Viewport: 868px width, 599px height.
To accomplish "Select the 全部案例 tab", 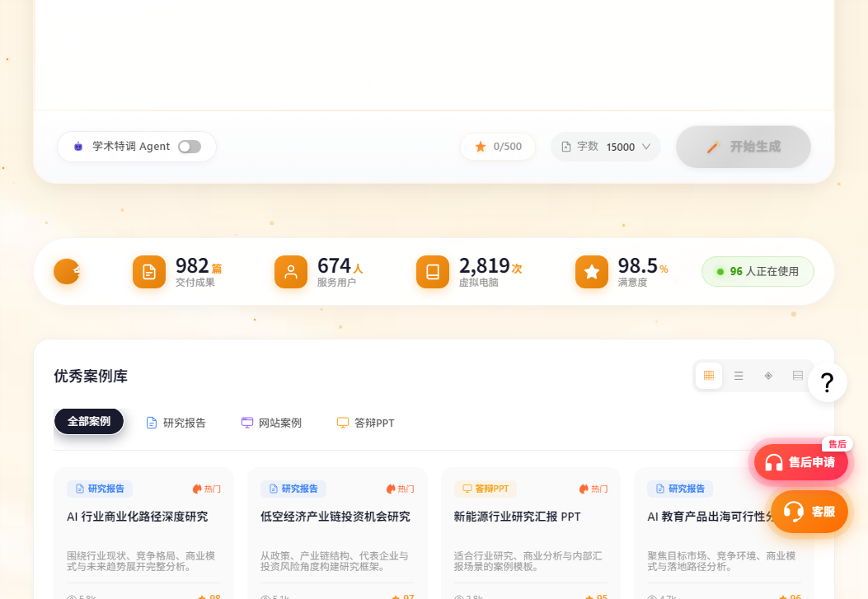I will 89,422.
